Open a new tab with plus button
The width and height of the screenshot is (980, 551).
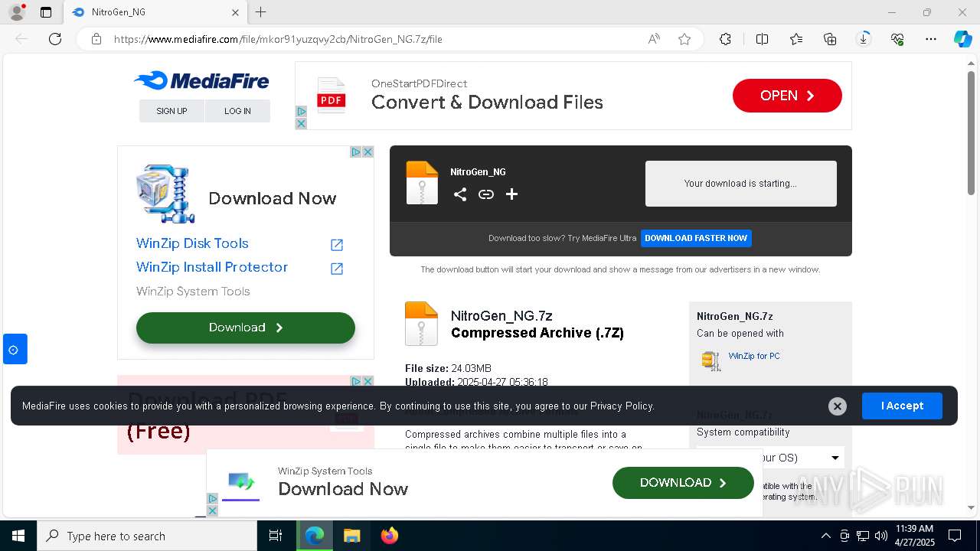261,12
